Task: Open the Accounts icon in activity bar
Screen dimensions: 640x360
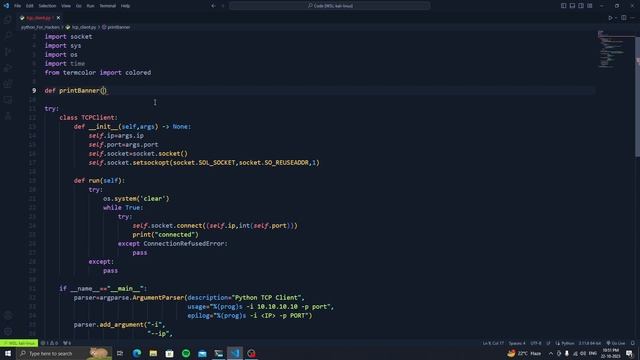Action: tap(8, 315)
